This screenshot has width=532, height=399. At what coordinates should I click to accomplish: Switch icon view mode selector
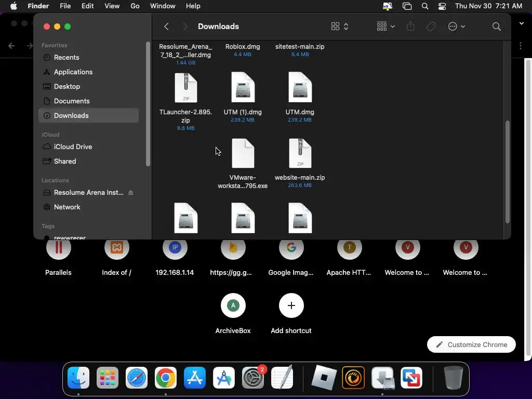coord(340,26)
